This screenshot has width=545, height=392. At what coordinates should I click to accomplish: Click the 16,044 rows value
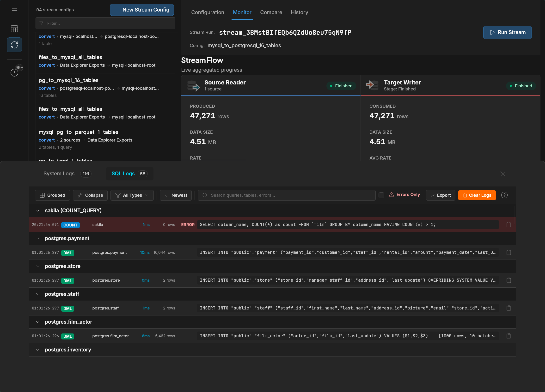pos(164,253)
